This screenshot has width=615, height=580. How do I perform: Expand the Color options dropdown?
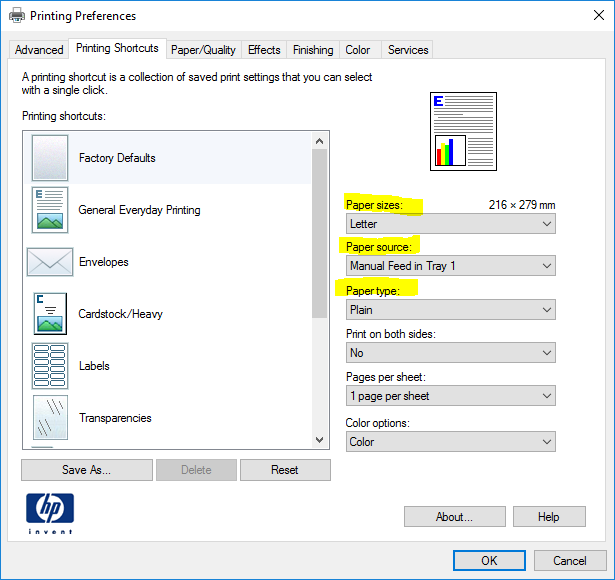[x=450, y=442]
